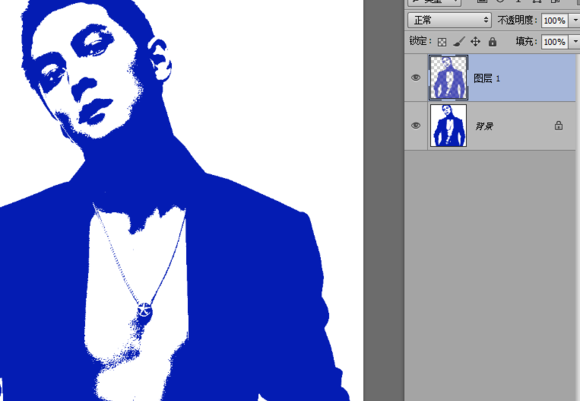Screen dimensions: 580x401
Task: Enable lock image pixels brush icon
Action: pos(459,41)
